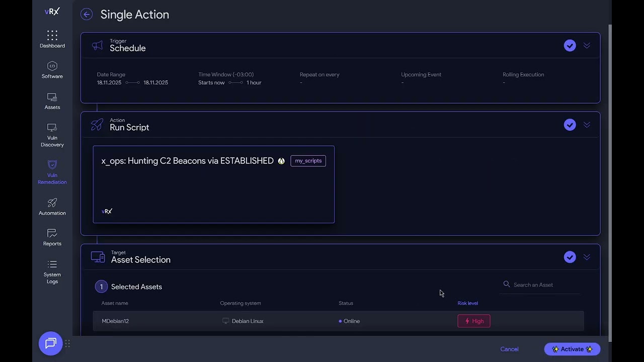Image resolution: width=644 pixels, height=362 pixels.
Task: Click the drag handle beside chat bubble
Action: click(67, 343)
